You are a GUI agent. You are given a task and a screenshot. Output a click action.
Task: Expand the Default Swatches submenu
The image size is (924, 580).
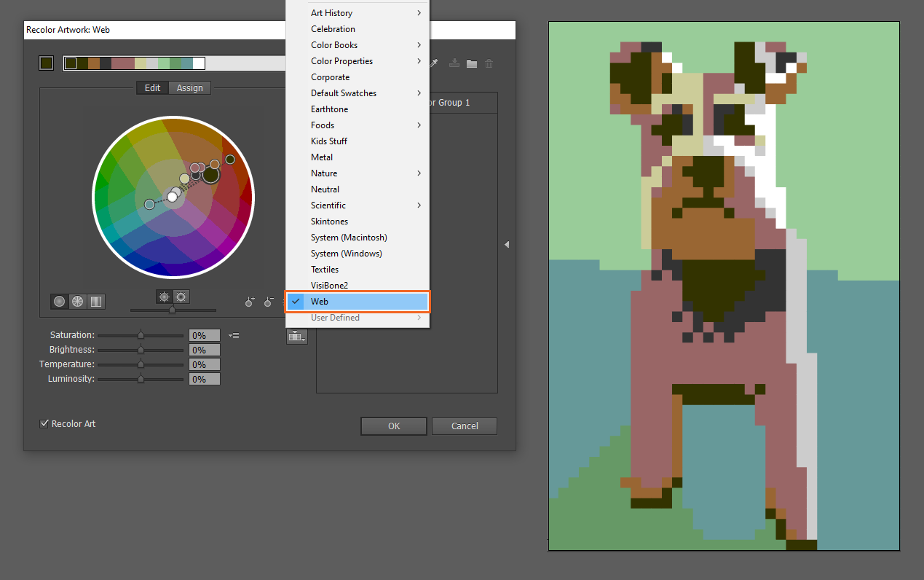tap(358, 93)
